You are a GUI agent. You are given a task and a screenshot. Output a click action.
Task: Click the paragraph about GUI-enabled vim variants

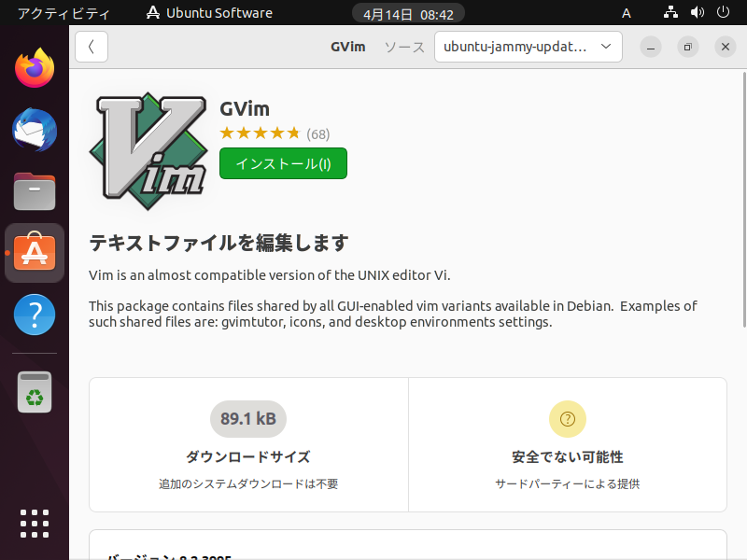point(393,314)
